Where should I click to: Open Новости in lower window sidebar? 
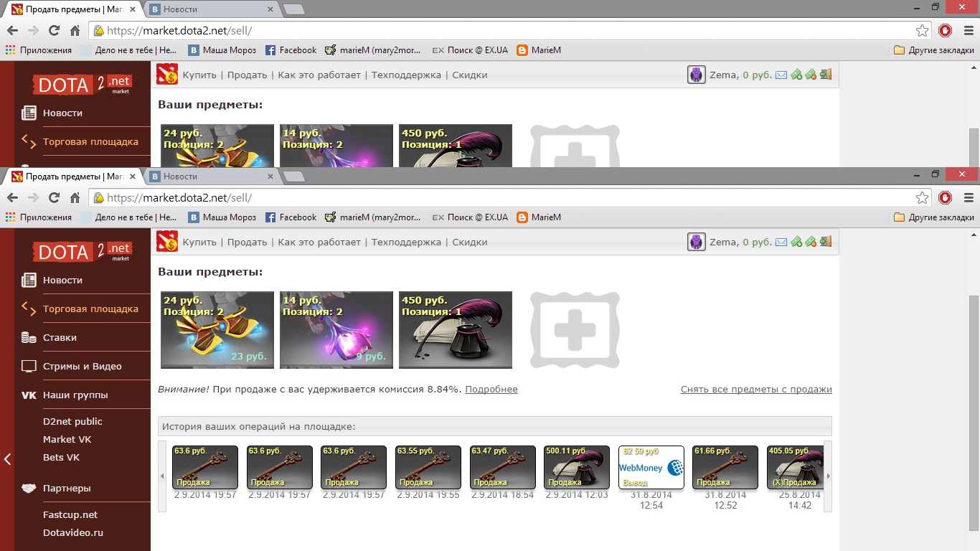pyautogui.click(x=62, y=280)
